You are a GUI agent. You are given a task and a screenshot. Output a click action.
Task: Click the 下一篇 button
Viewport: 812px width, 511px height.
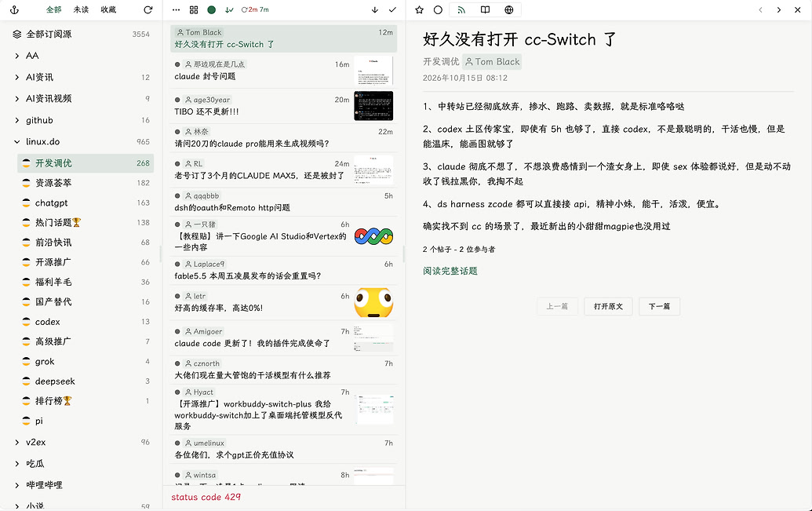(x=659, y=306)
